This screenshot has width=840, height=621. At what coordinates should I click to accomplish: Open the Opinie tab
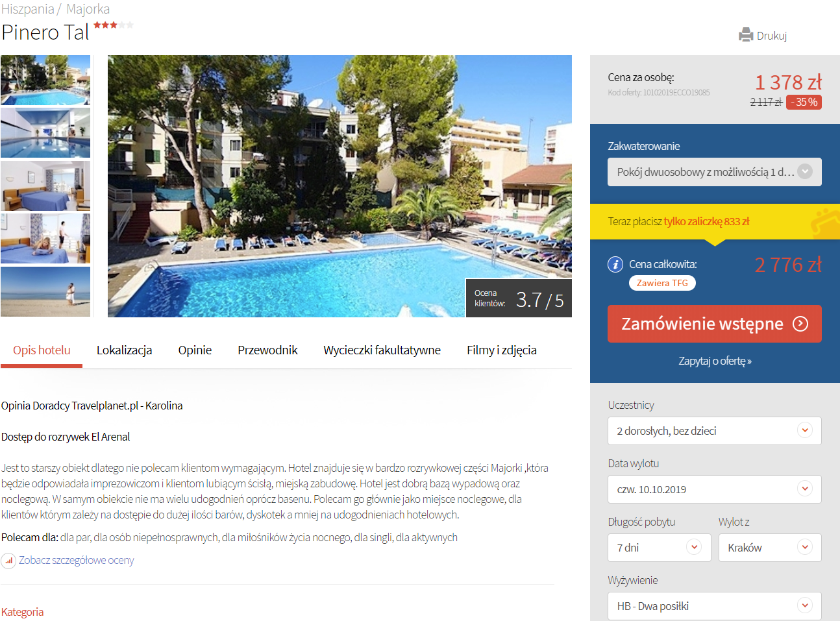[195, 350]
